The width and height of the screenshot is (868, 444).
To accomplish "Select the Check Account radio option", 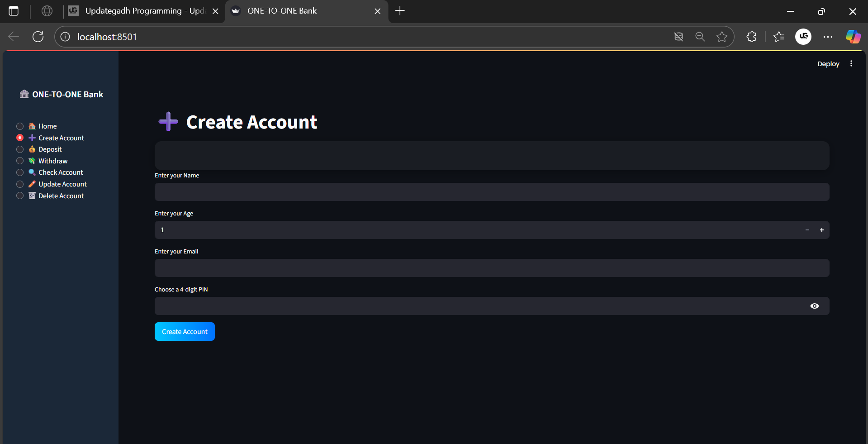I will point(20,172).
